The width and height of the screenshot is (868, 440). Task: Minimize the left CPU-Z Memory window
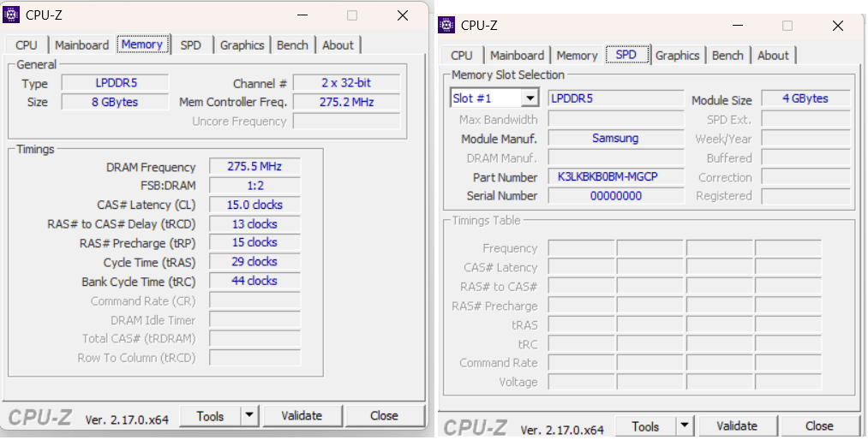click(x=302, y=15)
